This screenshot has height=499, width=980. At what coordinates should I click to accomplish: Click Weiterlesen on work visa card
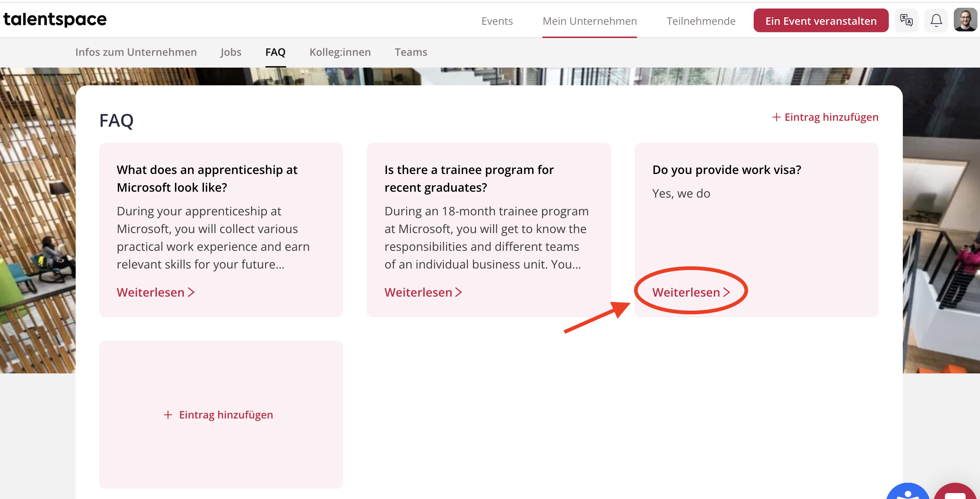(x=691, y=292)
